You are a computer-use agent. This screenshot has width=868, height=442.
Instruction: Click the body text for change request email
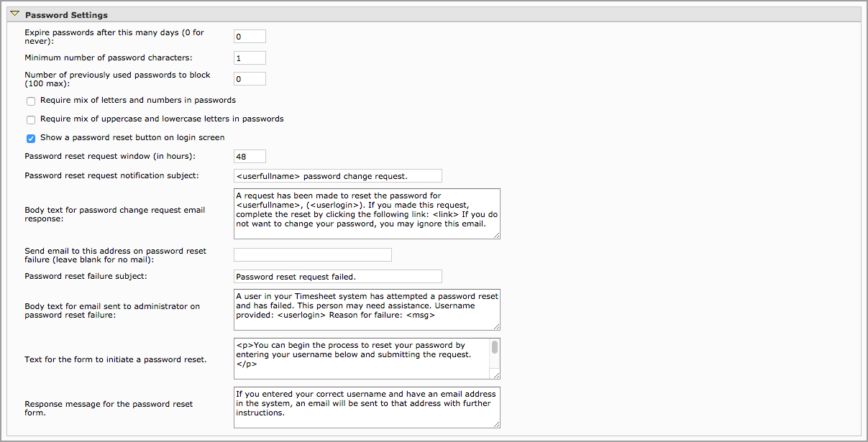pos(367,213)
